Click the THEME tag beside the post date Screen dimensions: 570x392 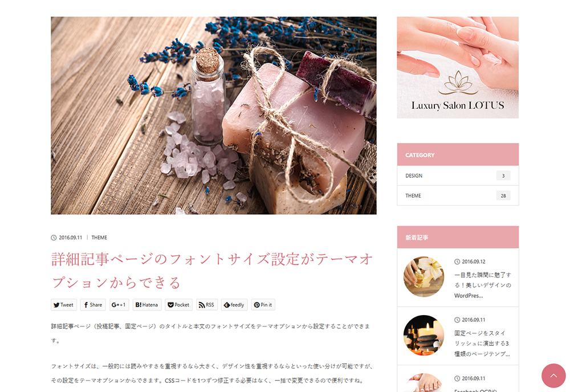(99, 238)
